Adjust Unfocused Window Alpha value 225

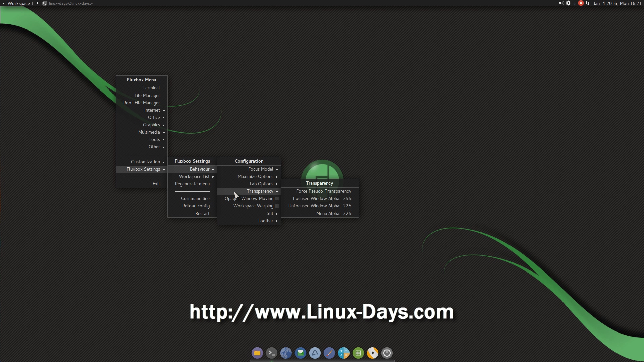coord(320,206)
